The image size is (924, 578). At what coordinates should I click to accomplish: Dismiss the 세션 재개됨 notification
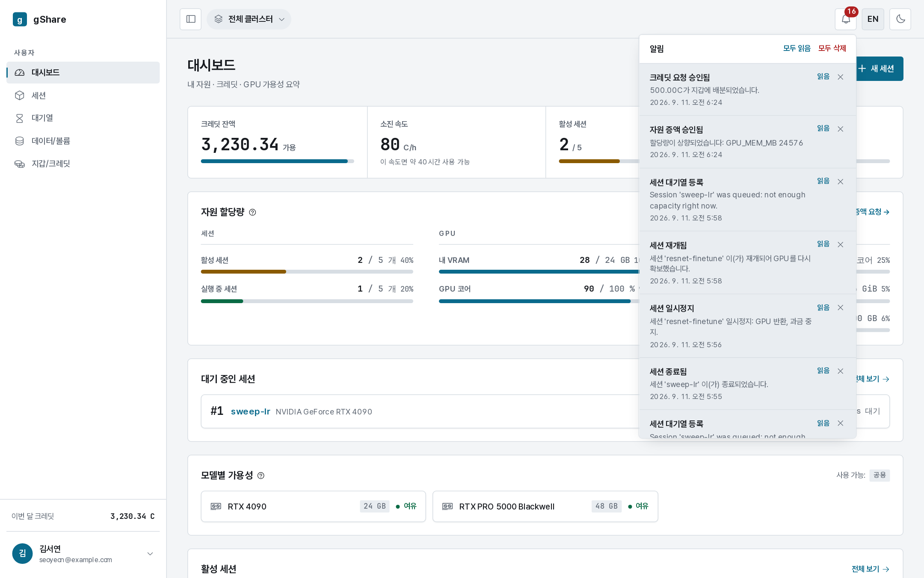(x=841, y=244)
